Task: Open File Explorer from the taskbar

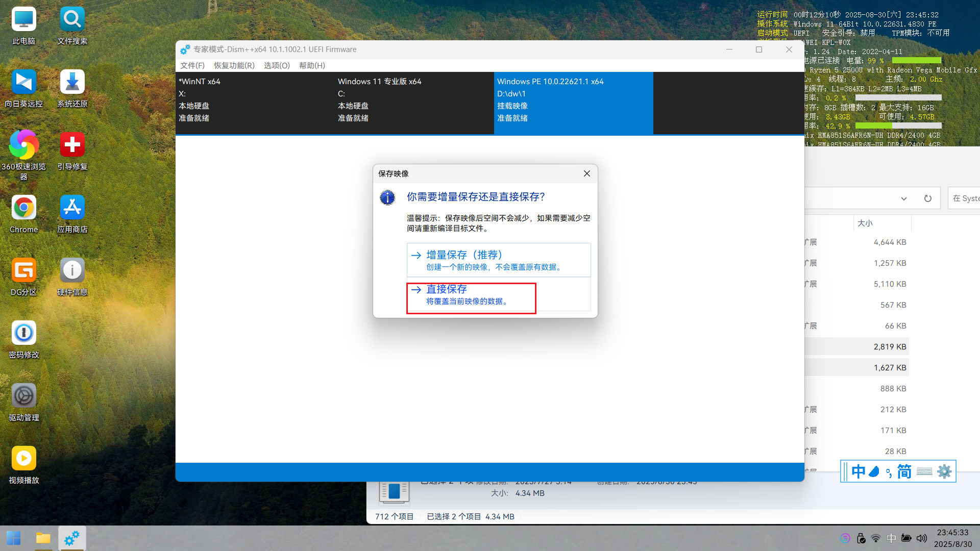Action: pyautogui.click(x=43, y=538)
